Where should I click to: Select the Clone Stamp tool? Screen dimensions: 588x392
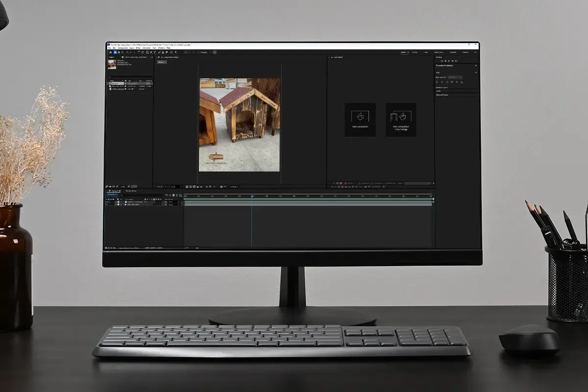coord(163,52)
